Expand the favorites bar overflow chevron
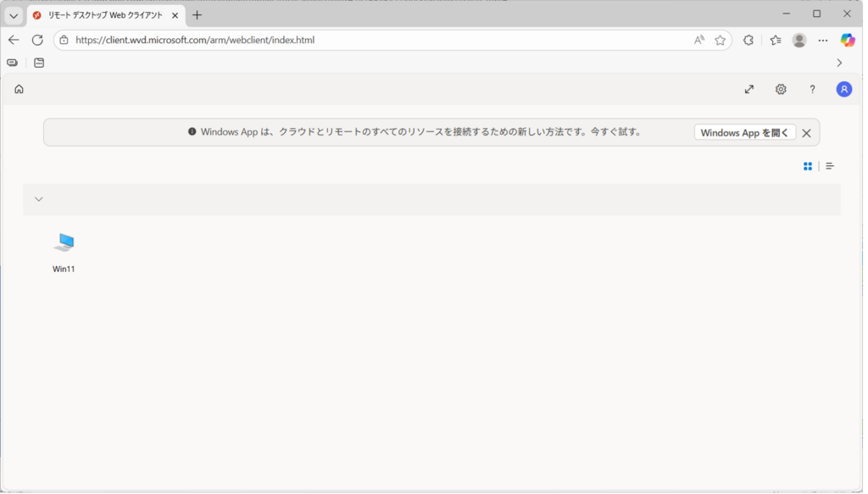This screenshot has height=494, width=868. click(x=839, y=63)
